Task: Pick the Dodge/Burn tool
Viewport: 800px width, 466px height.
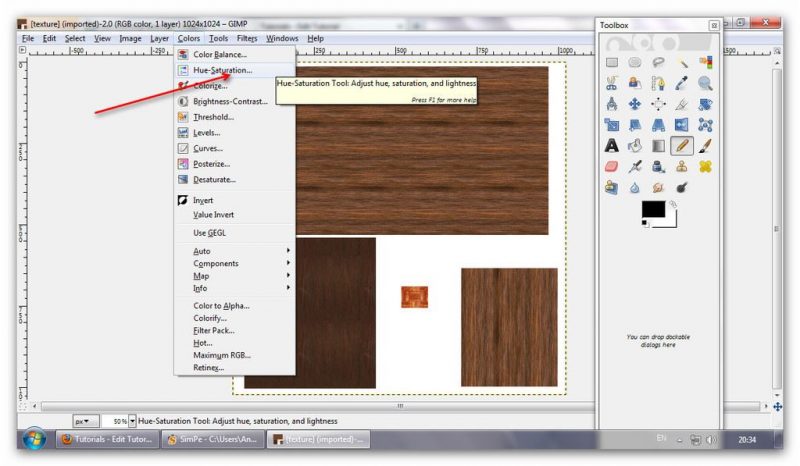Action: click(682, 188)
